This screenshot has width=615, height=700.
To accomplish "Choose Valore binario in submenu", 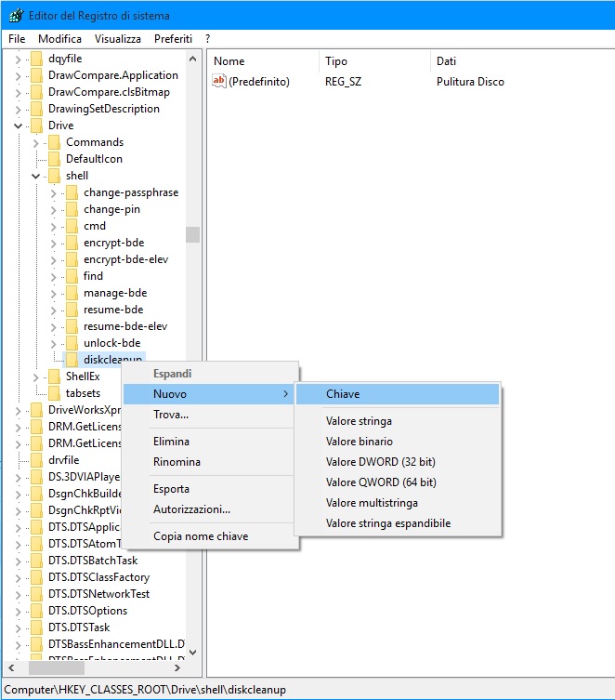I will 398,442.
